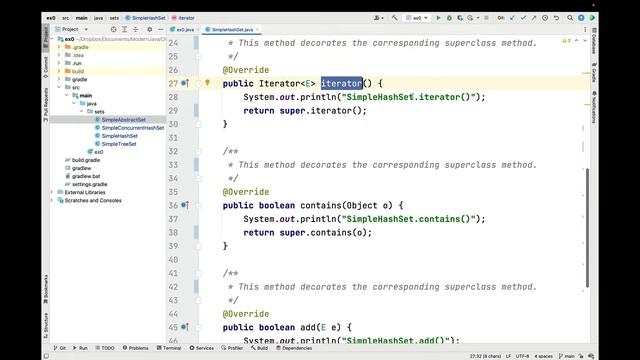Open the ex0 run configuration dropdown
Screen dimensions: 640x360
tap(417, 18)
